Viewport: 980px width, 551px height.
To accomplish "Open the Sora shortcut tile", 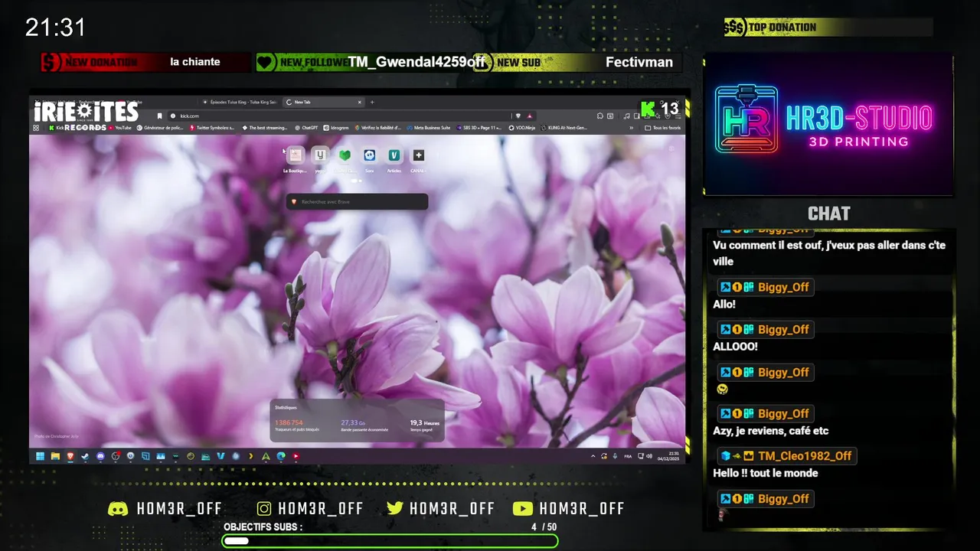I will pos(369,155).
